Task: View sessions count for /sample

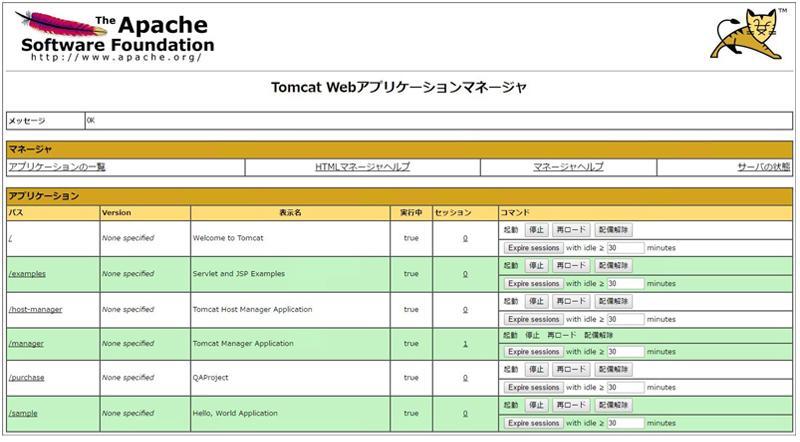Action: [x=465, y=414]
